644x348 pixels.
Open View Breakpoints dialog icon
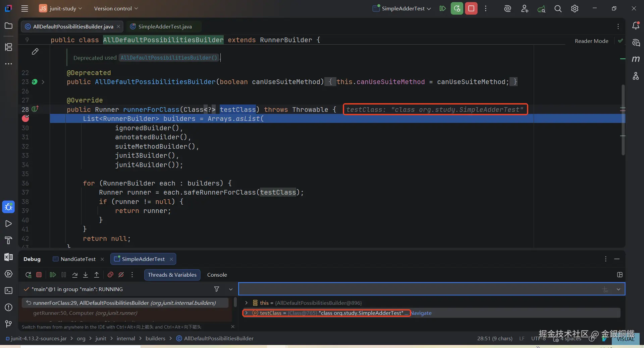(x=110, y=275)
